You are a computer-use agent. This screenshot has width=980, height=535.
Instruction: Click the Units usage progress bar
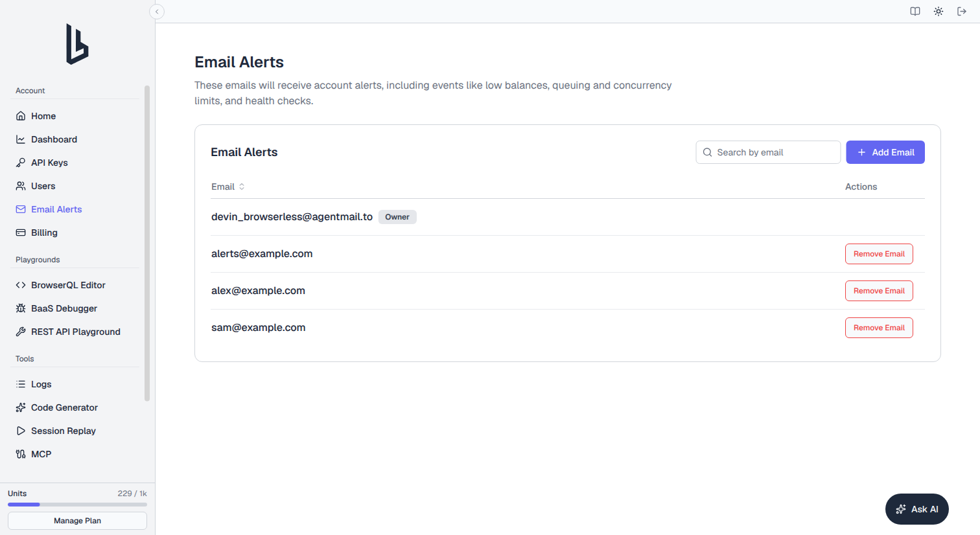[x=77, y=505]
